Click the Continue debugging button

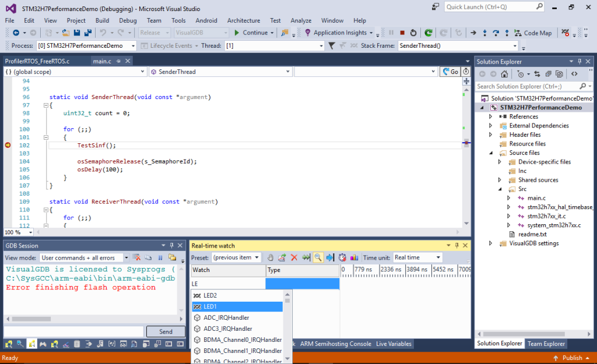(x=251, y=33)
